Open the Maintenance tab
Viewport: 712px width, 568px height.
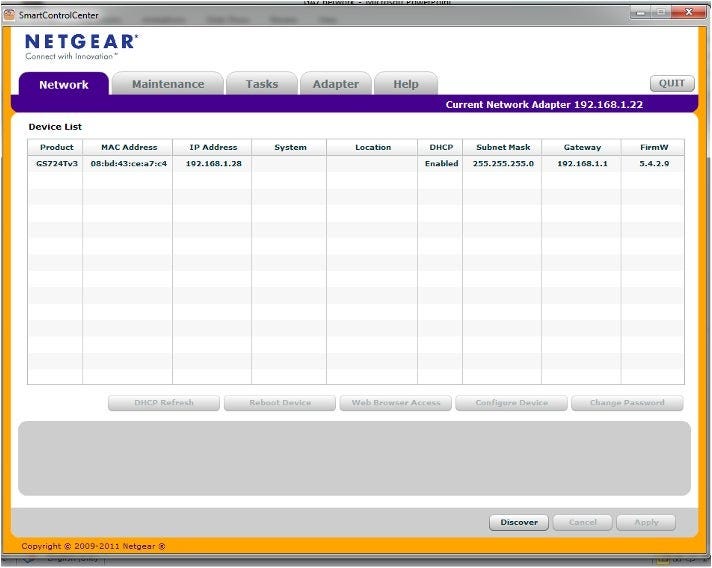167,85
